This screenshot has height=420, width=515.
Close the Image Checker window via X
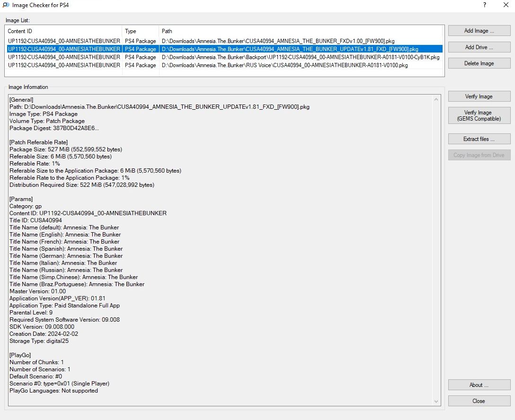[x=506, y=5]
